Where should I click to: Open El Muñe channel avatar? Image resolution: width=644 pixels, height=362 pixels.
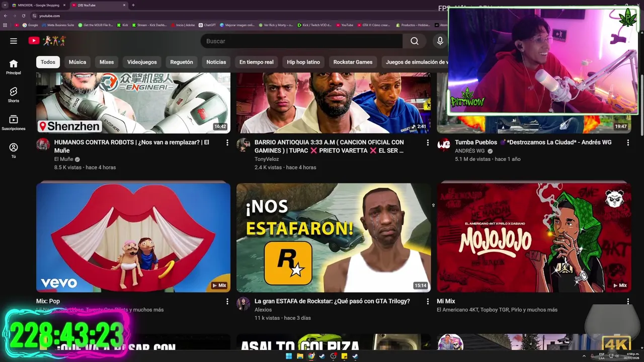coord(43,145)
